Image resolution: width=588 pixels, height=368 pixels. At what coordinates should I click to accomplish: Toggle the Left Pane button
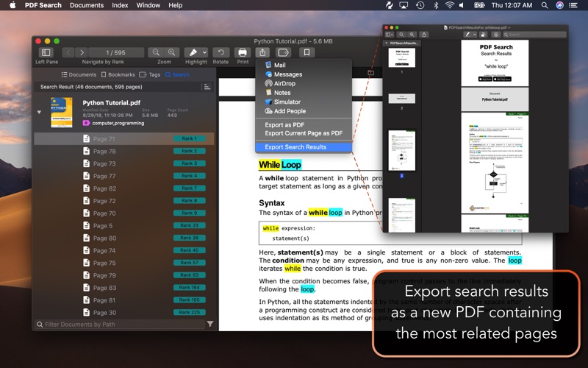point(46,52)
